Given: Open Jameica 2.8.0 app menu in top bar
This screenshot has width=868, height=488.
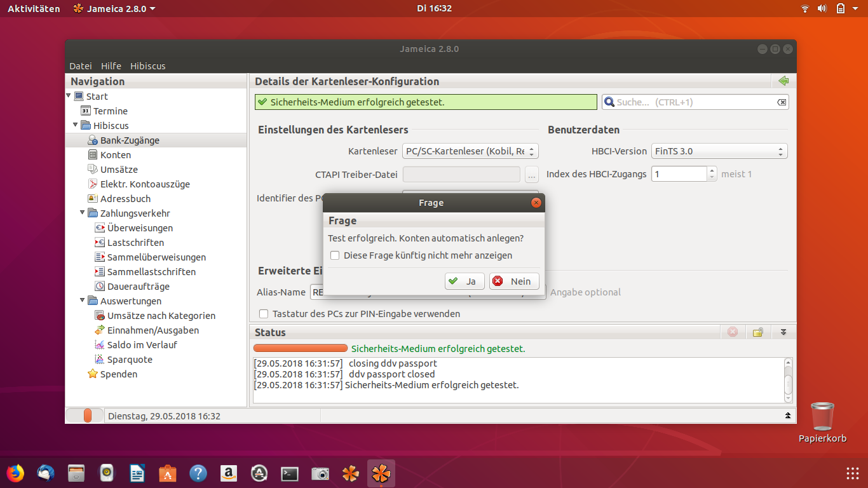Looking at the screenshot, I should tap(114, 8).
